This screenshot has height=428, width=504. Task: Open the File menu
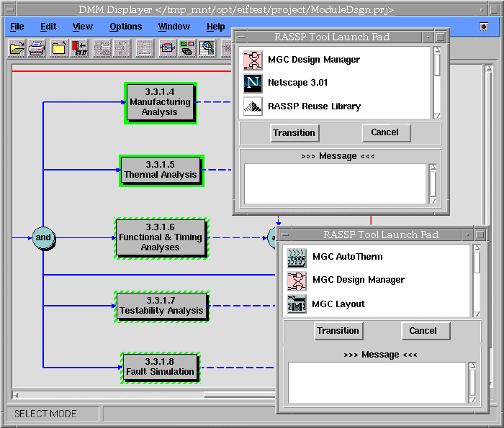17,27
